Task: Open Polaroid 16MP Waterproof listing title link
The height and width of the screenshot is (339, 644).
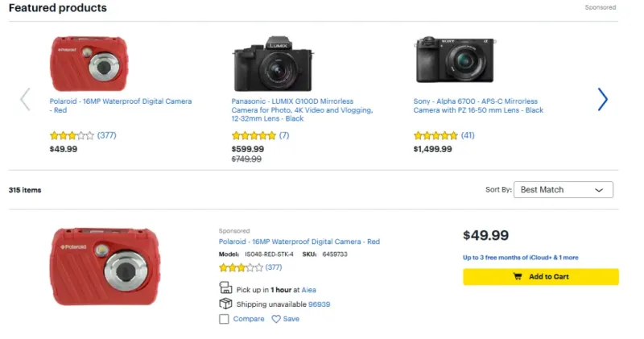Action: (299, 242)
